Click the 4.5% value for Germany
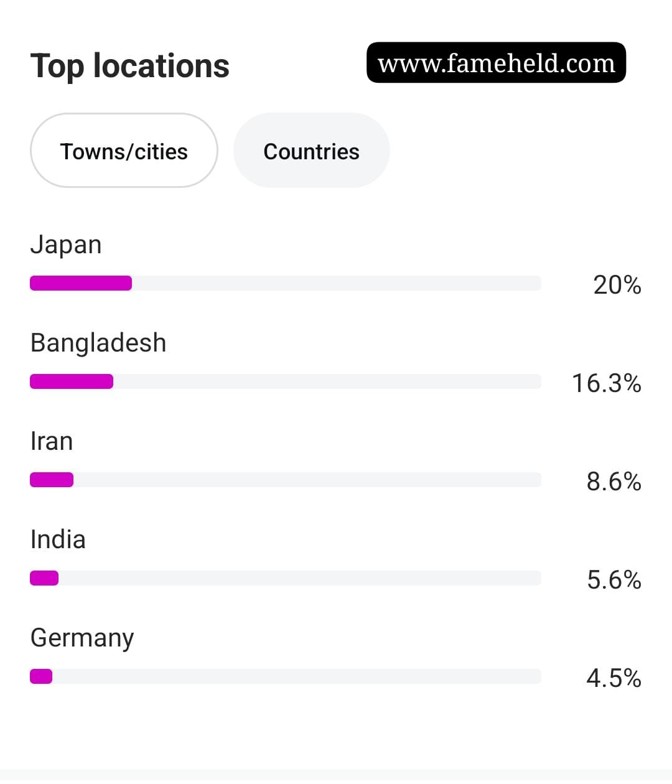Viewport: 672px width, 784px height. pos(614,678)
